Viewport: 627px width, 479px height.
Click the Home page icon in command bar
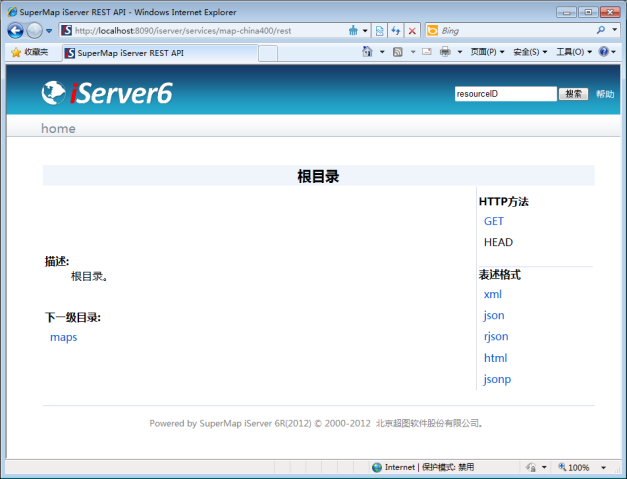tap(367, 52)
